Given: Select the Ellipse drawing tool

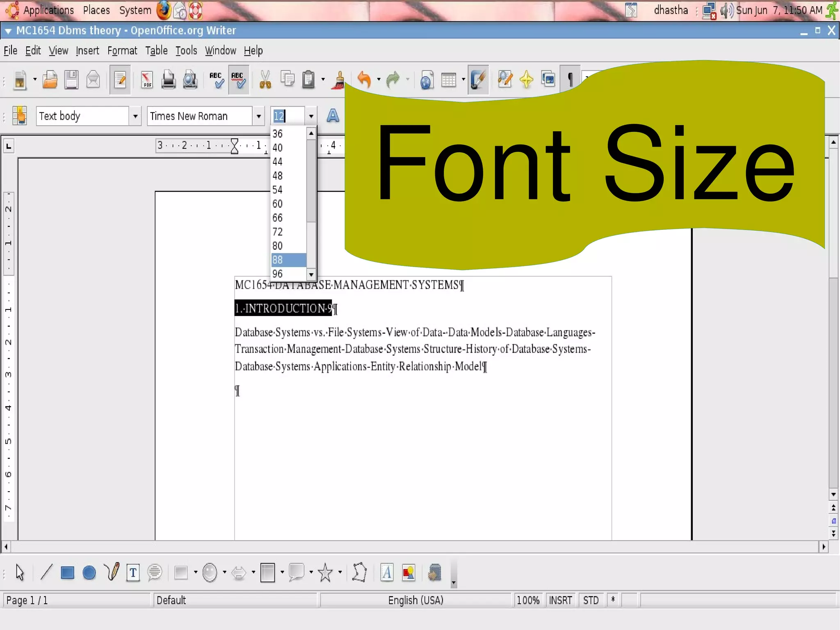Looking at the screenshot, I should [89, 573].
